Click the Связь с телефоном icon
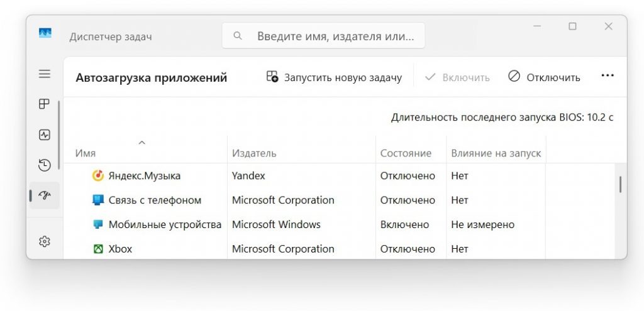The image size is (644, 311). click(x=97, y=200)
